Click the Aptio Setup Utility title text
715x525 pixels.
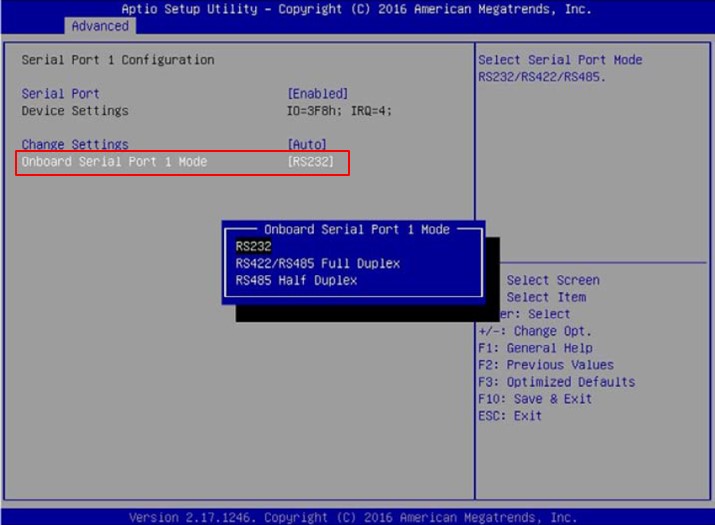[357, 9]
